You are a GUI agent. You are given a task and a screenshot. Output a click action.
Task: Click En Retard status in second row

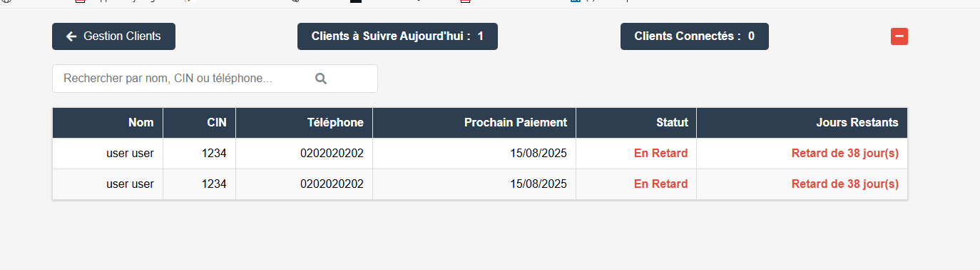click(661, 184)
